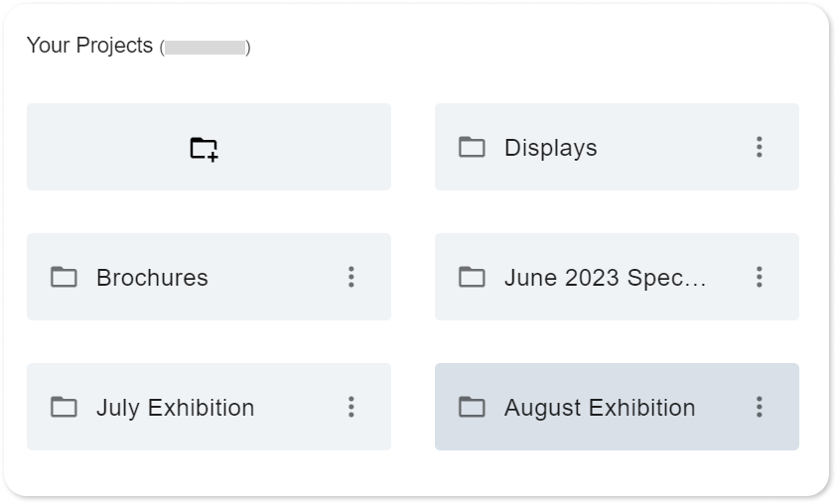
Task: Open the August Exhibition three-dot menu
Action: [x=760, y=408]
